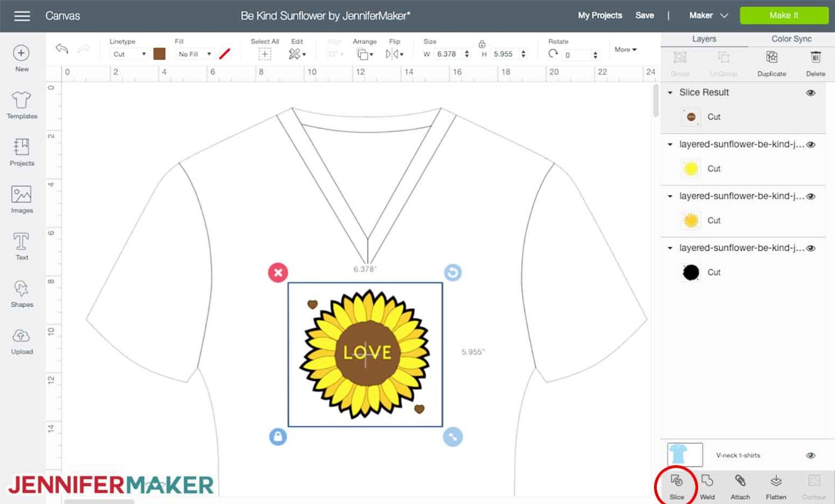
Task: Switch to the Layers tab
Action: click(704, 39)
